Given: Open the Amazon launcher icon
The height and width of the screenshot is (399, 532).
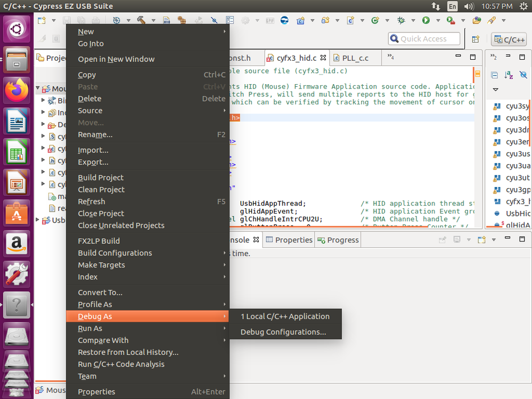Looking at the screenshot, I should click(x=17, y=243).
